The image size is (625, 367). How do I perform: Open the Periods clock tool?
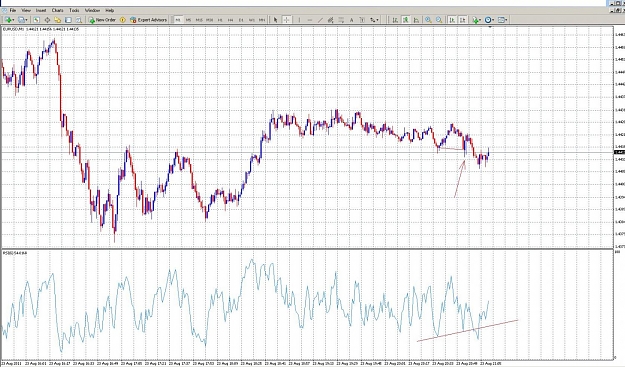click(x=488, y=20)
